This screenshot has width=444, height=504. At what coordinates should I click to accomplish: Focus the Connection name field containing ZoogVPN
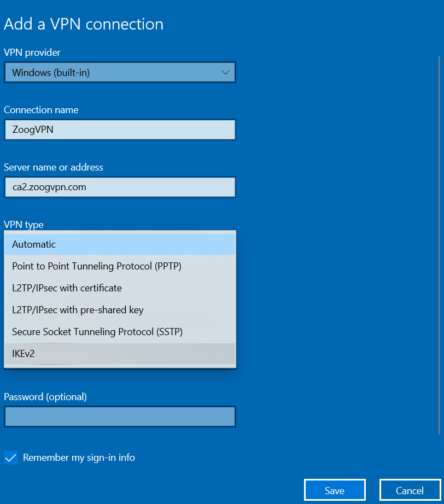(x=120, y=130)
